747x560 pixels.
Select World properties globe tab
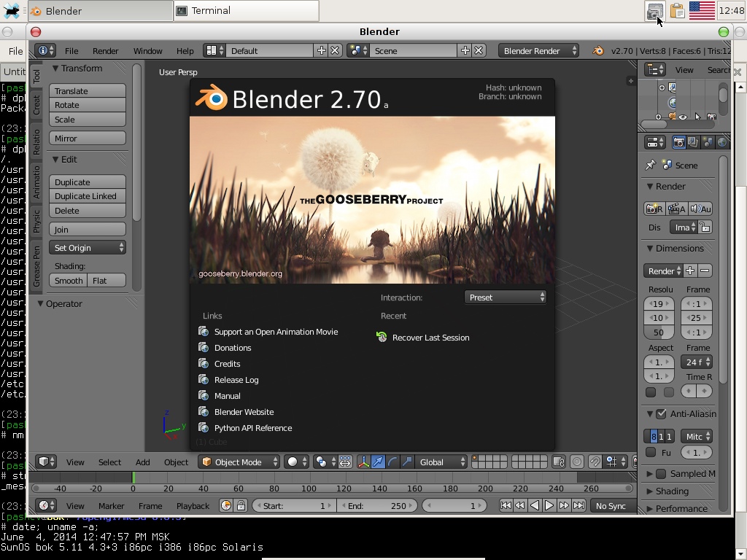click(x=722, y=142)
